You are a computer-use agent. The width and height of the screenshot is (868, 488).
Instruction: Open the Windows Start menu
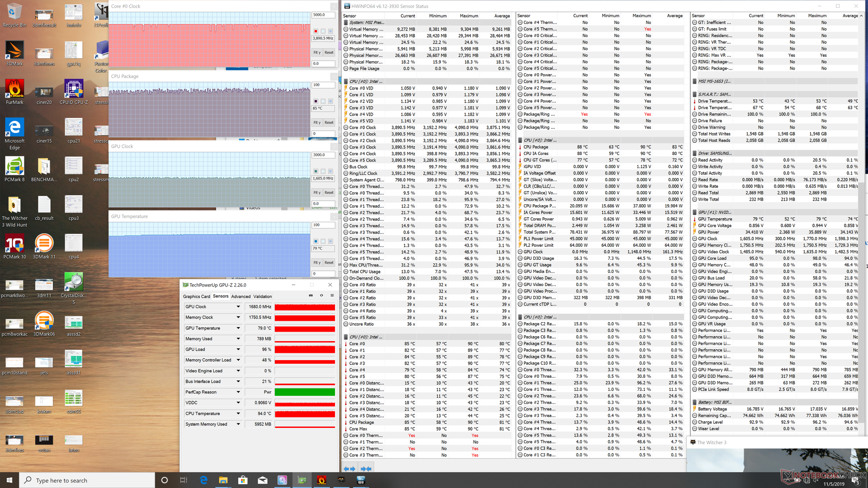[9, 480]
